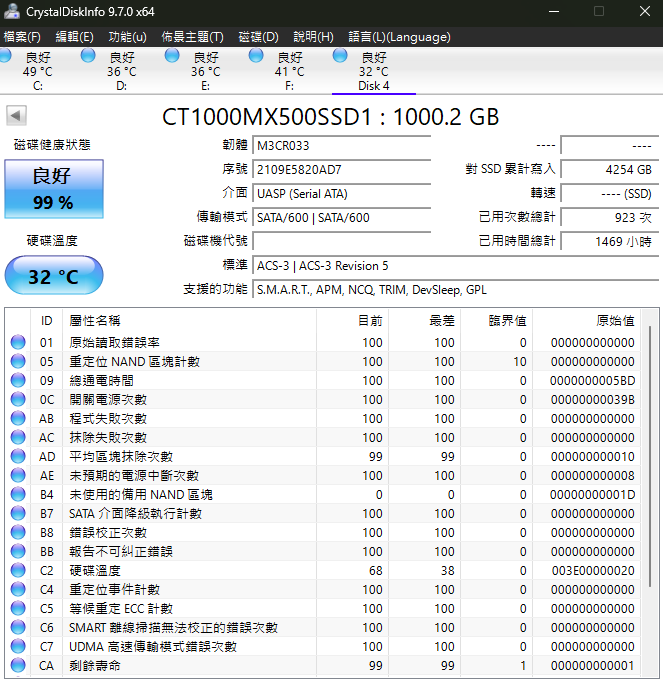Click the blue status orb for drive D:
Screen dimensions: 663x682
point(88,56)
